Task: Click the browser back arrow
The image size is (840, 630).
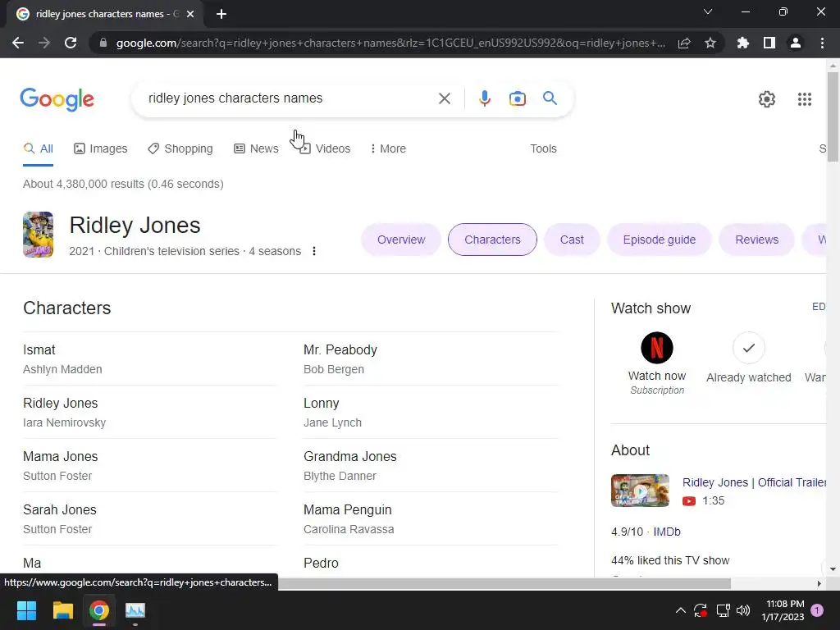Action: pos(18,43)
